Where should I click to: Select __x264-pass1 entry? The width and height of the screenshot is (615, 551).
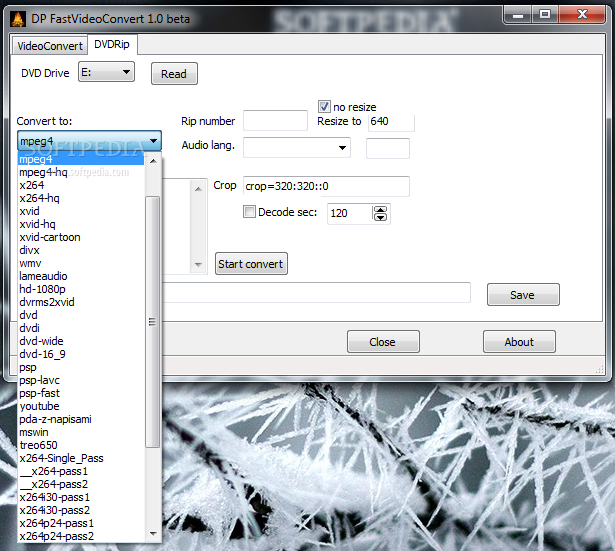tap(81, 471)
